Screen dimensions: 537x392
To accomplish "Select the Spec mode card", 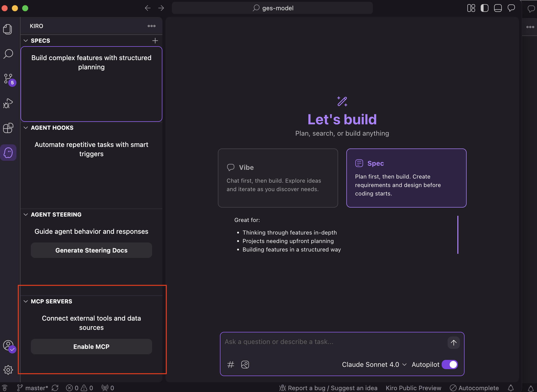I will click(406, 178).
